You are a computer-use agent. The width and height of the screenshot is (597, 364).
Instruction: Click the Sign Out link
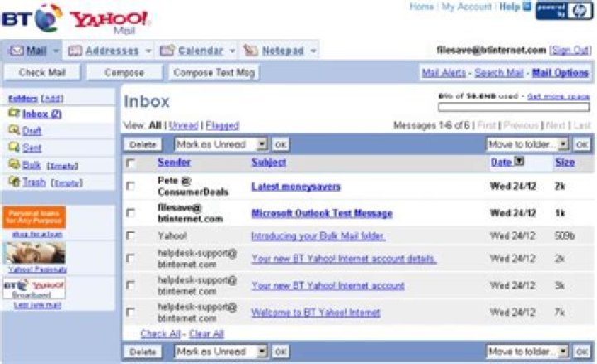tap(570, 51)
